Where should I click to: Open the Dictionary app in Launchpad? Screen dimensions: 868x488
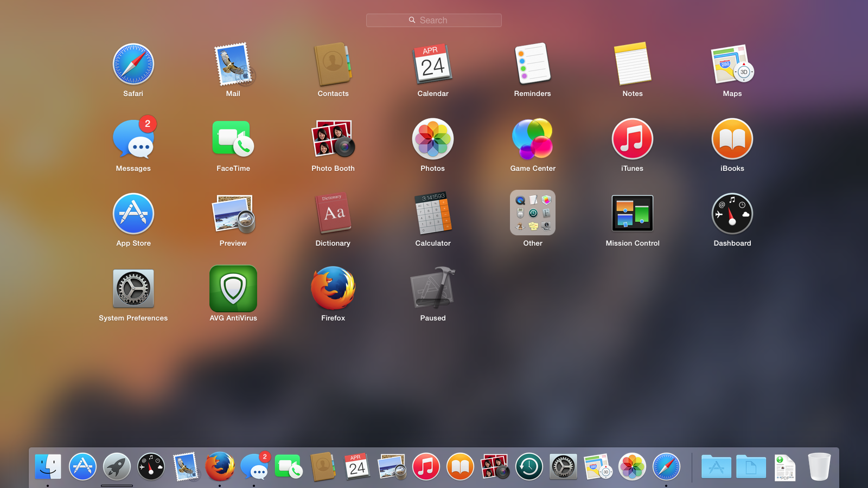click(x=333, y=214)
